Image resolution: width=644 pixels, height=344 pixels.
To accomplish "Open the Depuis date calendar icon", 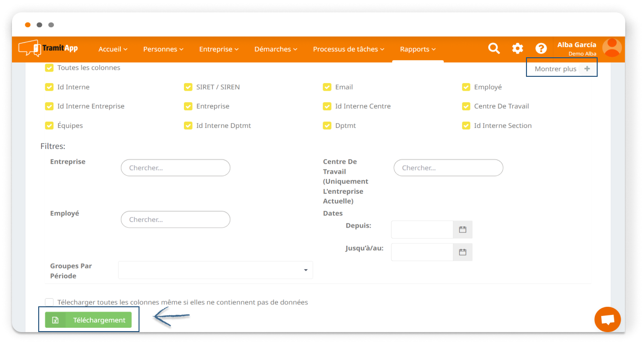I will 462,229.
